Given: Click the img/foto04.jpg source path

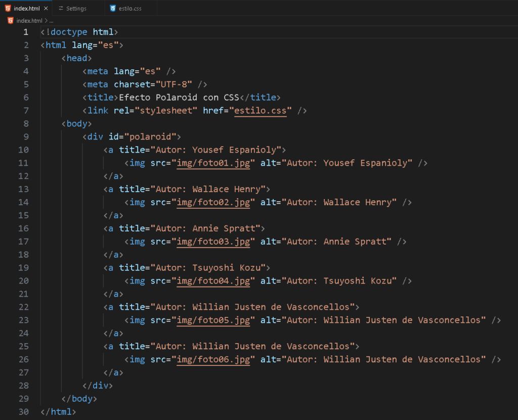Looking at the screenshot, I should (213, 281).
